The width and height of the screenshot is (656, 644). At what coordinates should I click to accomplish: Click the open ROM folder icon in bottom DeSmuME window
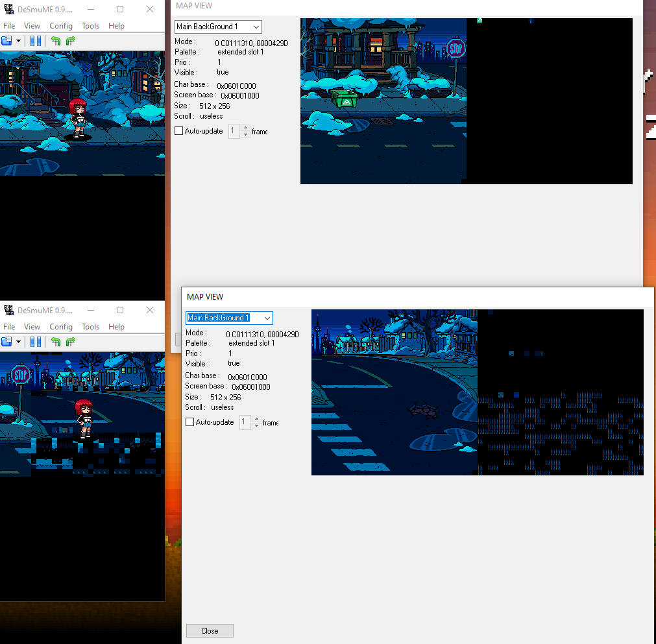(x=6, y=342)
